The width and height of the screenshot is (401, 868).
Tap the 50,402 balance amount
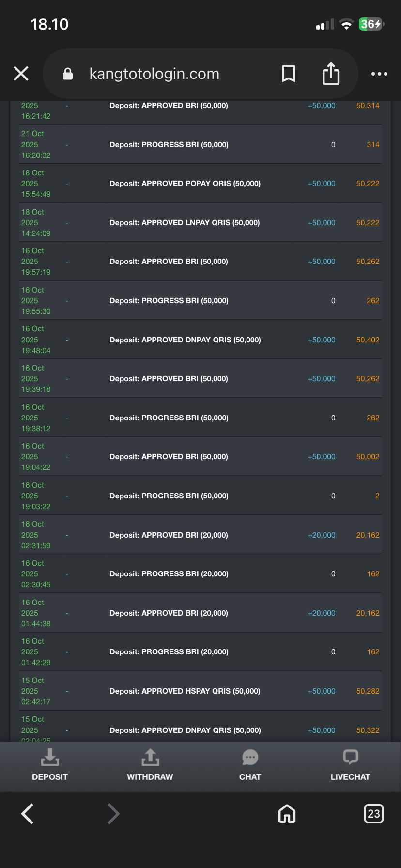click(x=368, y=340)
